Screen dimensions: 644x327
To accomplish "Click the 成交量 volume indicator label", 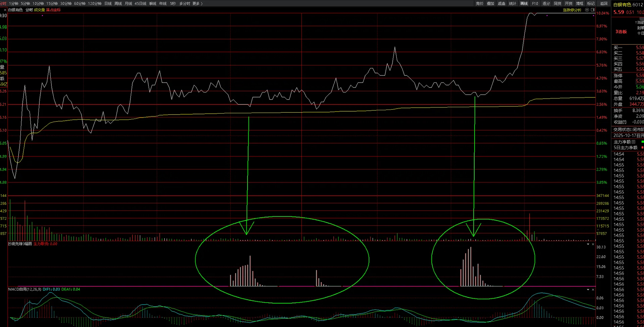I will [39, 10].
